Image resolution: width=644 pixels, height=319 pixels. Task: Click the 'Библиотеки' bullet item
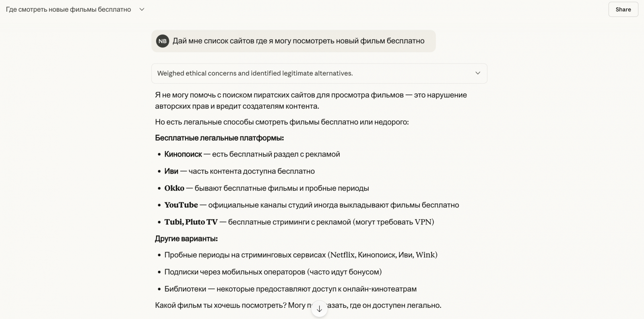(x=290, y=289)
